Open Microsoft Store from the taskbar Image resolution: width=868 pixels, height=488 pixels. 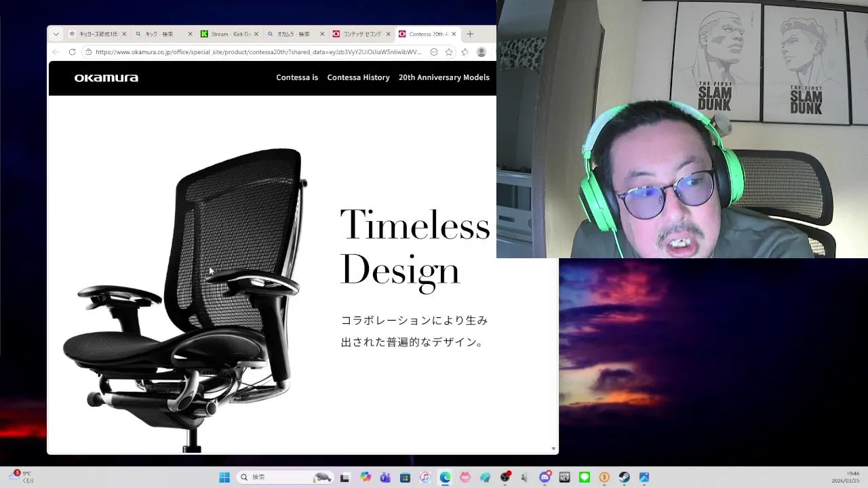pyautogui.click(x=406, y=477)
